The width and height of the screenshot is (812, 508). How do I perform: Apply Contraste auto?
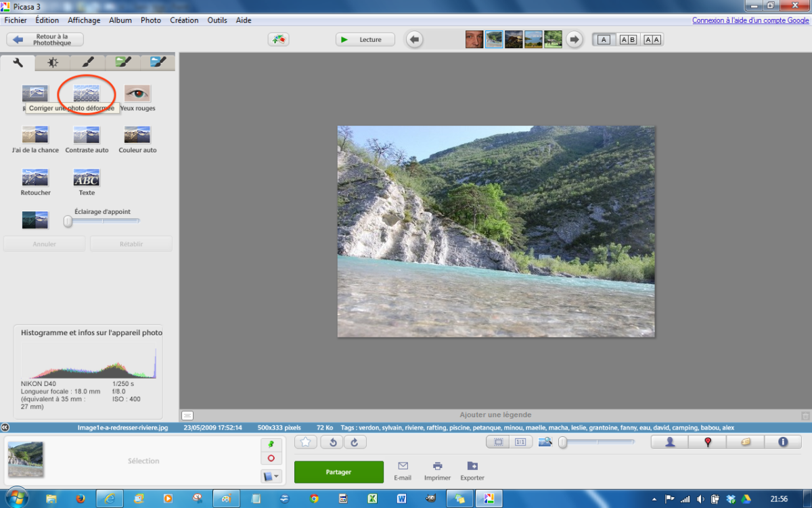point(87,135)
